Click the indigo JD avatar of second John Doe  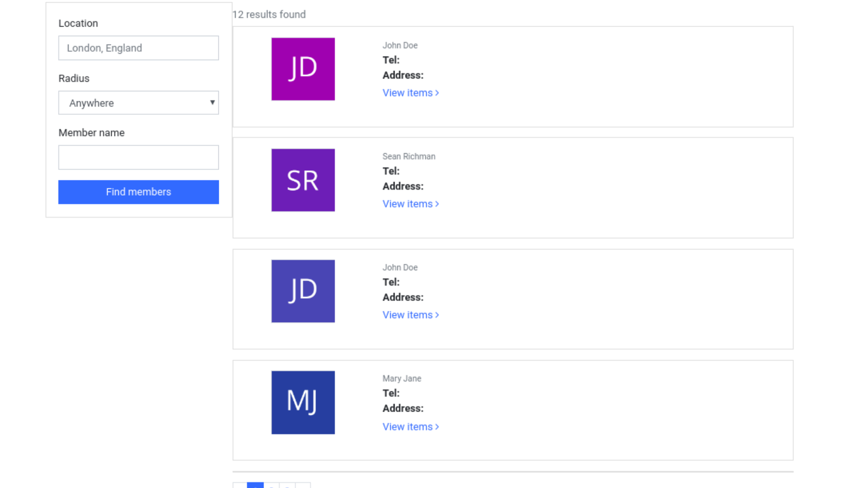[303, 291]
